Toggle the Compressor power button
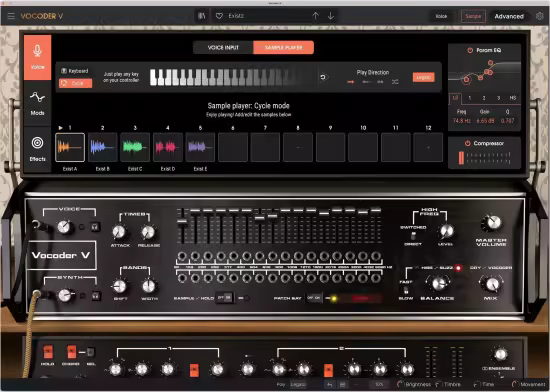The width and height of the screenshot is (550, 392). click(x=467, y=143)
